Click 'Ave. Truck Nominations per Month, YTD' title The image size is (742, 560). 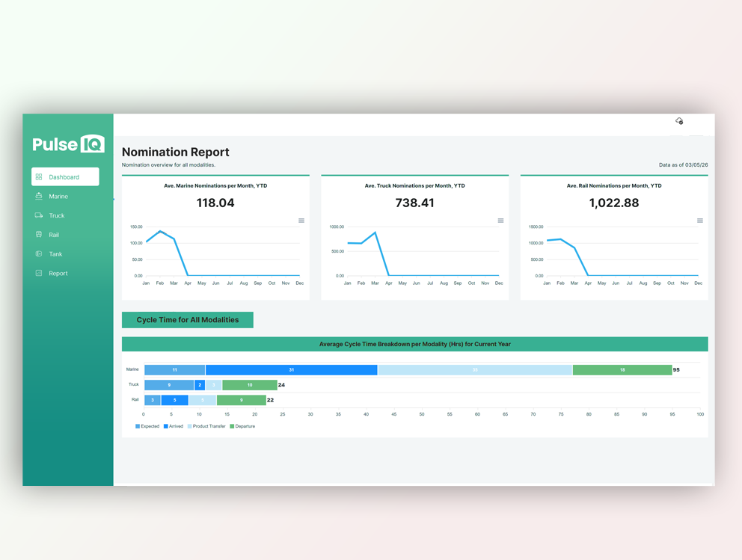coord(414,186)
